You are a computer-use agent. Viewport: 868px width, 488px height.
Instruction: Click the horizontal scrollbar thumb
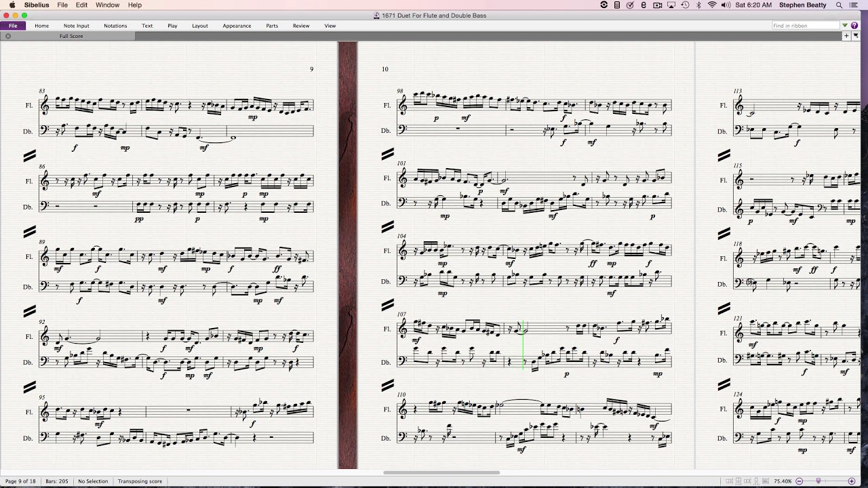click(441, 472)
